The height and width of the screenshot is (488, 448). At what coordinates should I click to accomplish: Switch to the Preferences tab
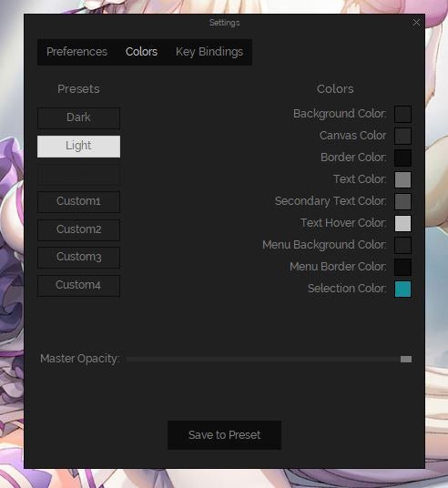point(76,52)
